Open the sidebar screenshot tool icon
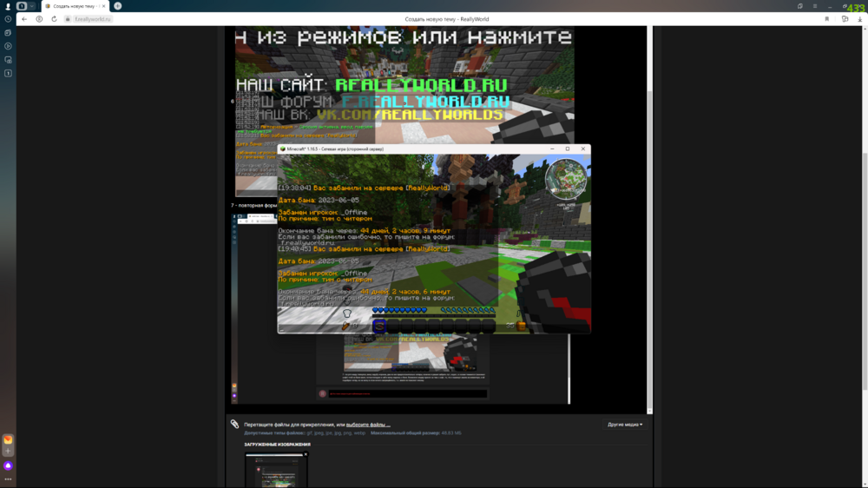 click(x=8, y=60)
